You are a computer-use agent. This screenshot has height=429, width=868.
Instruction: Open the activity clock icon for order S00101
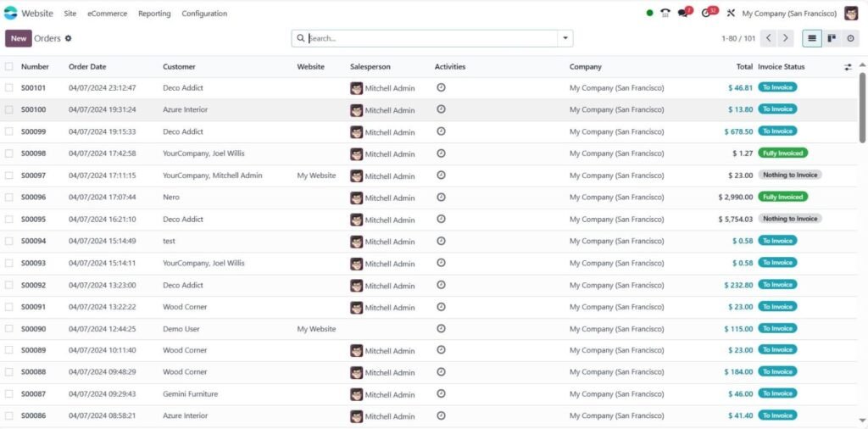coord(441,87)
